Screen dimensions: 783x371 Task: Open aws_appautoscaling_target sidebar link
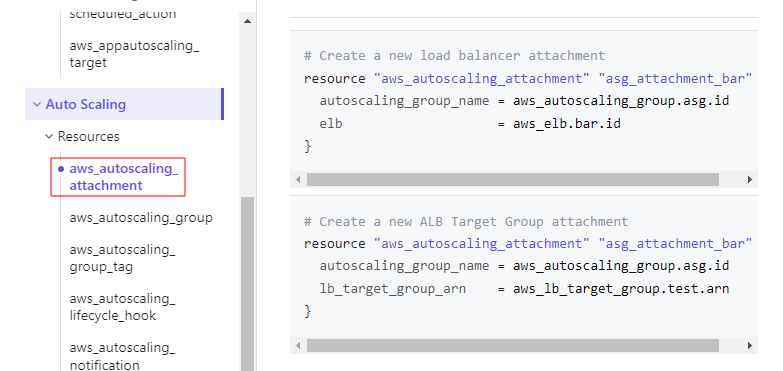tap(134, 54)
